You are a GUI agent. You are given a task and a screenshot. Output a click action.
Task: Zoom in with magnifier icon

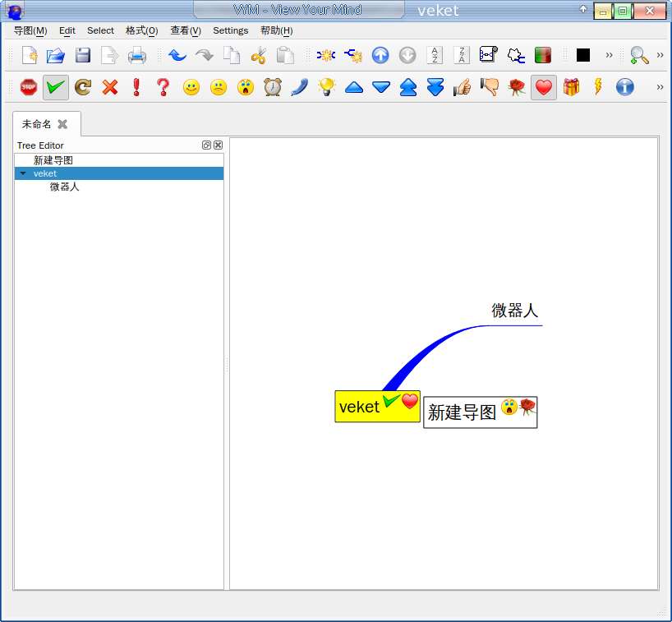point(639,55)
